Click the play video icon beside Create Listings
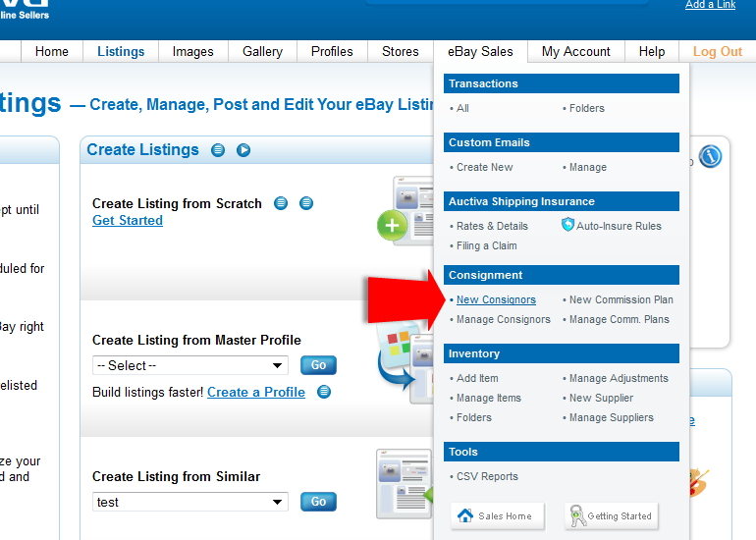The height and width of the screenshot is (540, 756). [243, 150]
